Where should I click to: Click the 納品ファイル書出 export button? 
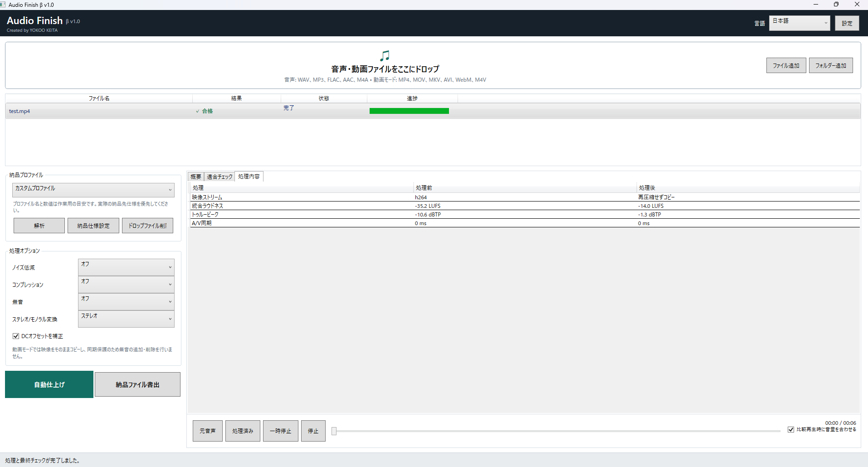click(x=137, y=384)
